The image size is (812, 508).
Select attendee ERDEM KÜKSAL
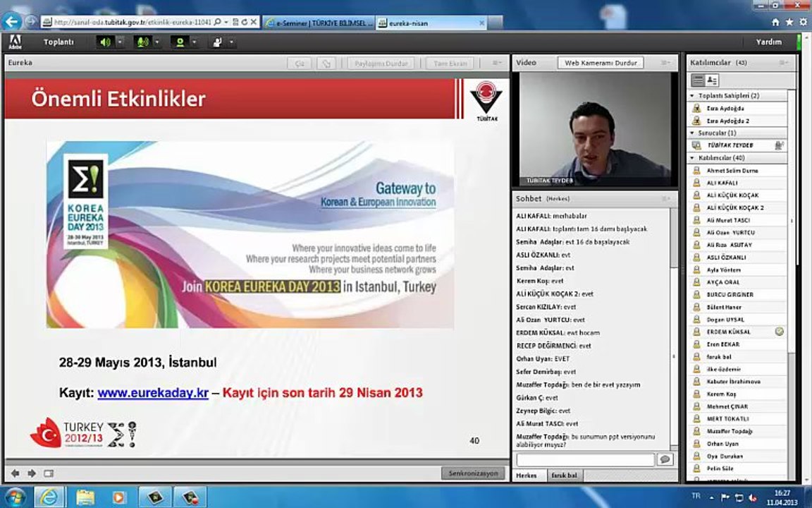(x=737, y=332)
